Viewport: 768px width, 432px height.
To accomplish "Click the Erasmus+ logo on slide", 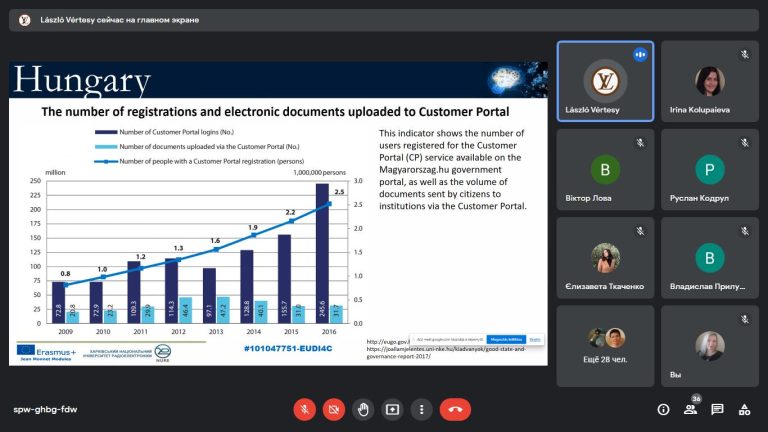I will [x=47, y=352].
